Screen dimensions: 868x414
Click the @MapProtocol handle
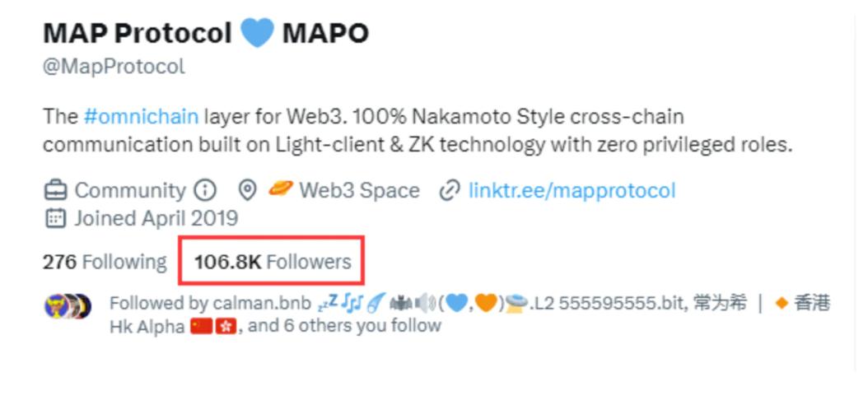click(114, 67)
